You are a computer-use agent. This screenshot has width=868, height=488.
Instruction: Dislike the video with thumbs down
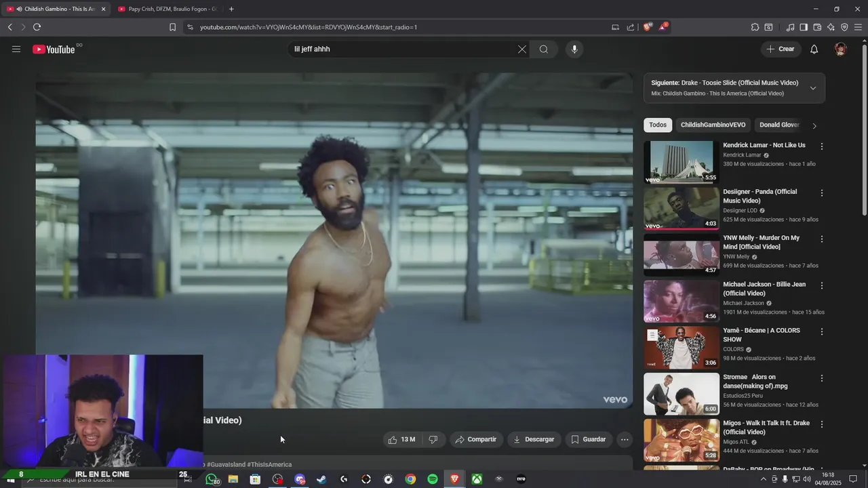coord(433,439)
